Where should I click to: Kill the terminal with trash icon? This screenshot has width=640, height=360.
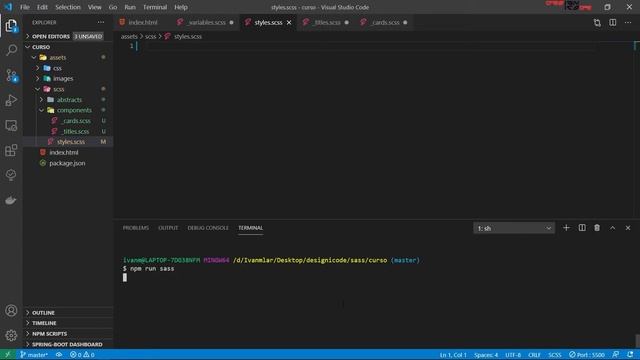(597, 228)
